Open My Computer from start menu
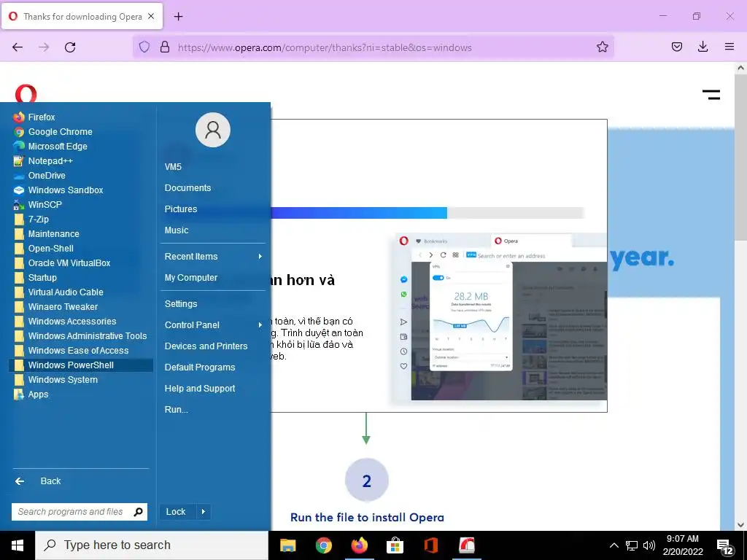 (x=191, y=278)
